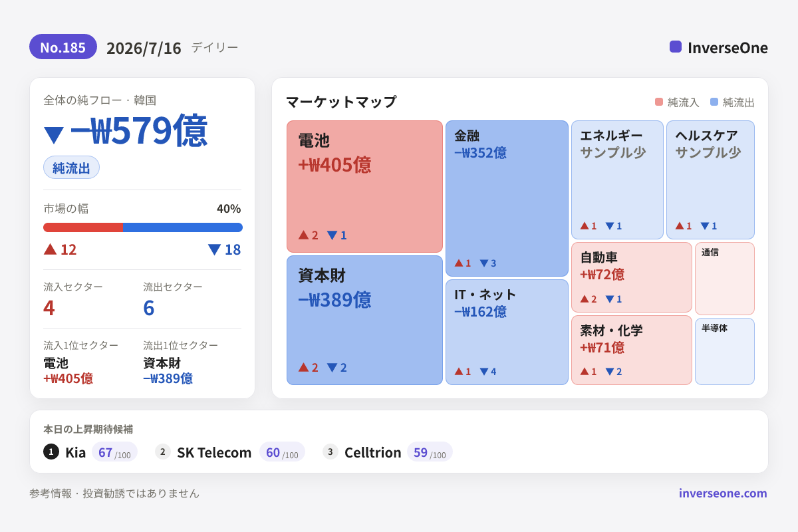
Task: Click the rank 1 badge next to Kia
Action: coord(51,452)
